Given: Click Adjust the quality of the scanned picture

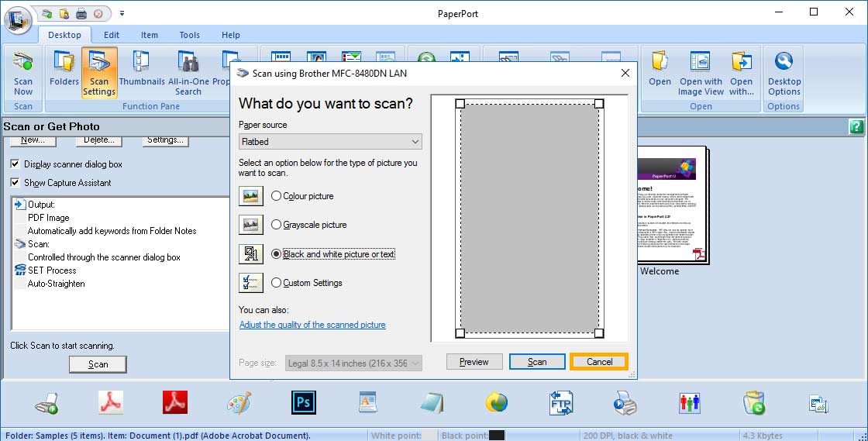Looking at the screenshot, I should coord(313,325).
